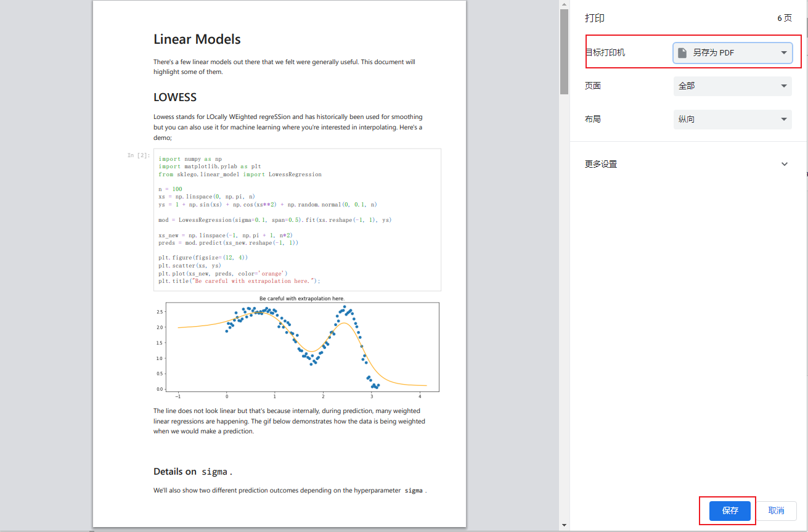Click the PDF file icon in destination field
The image size is (808, 532).
(682, 53)
